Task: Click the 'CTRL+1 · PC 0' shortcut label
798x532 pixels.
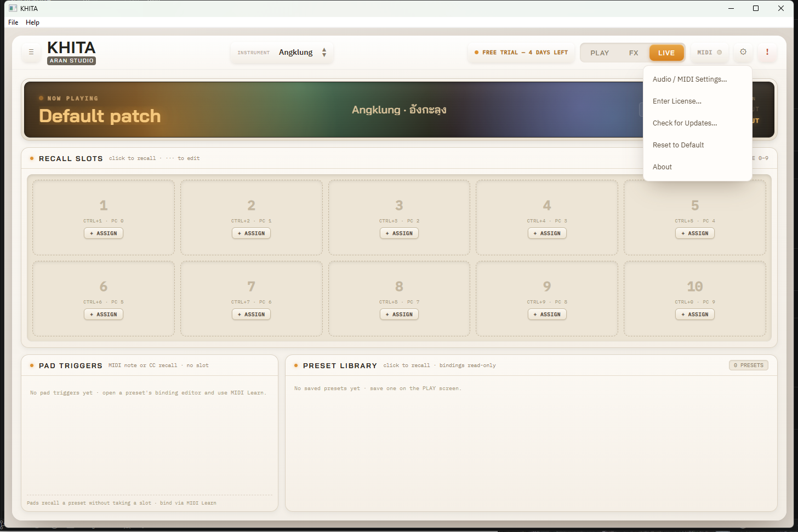Action: coord(104,221)
